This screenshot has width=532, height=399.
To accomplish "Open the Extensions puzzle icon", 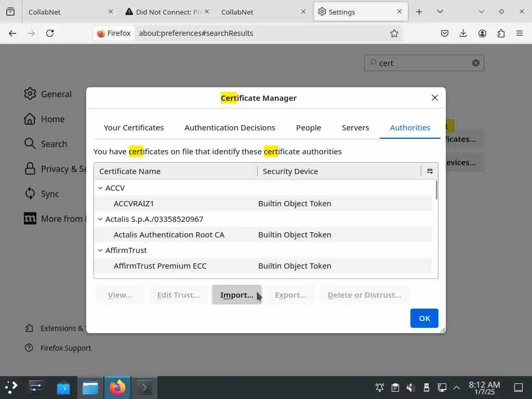I will (x=501, y=33).
